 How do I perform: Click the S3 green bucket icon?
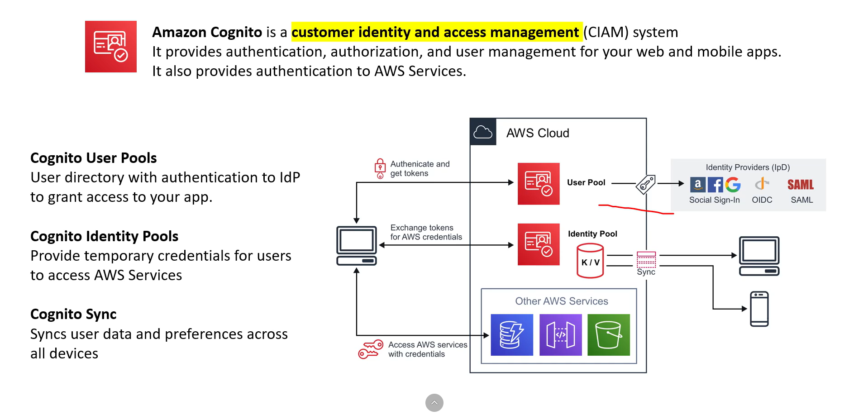pos(609,335)
